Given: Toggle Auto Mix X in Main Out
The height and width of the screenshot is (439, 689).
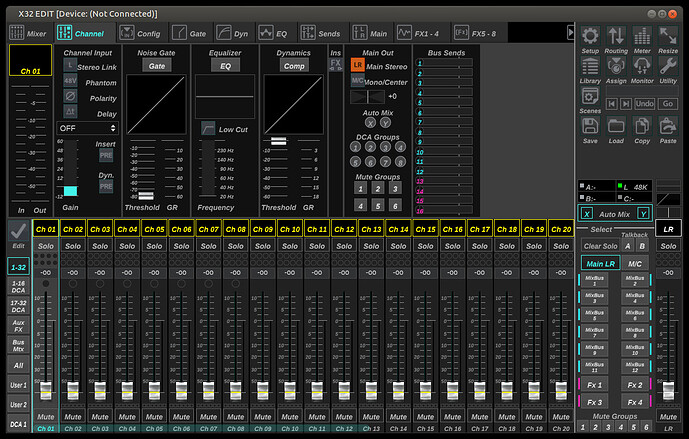Looking at the screenshot, I should click(x=370, y=123).
